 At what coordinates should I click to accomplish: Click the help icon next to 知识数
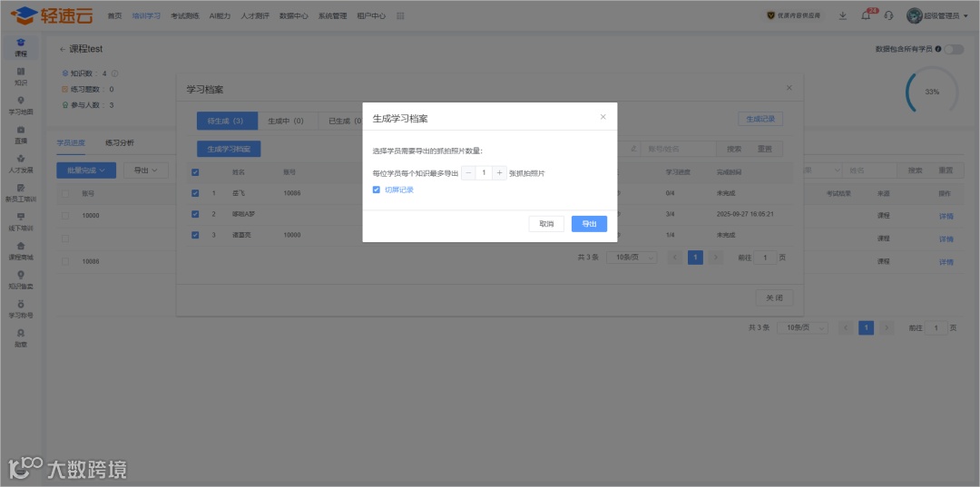coord(115,73)
